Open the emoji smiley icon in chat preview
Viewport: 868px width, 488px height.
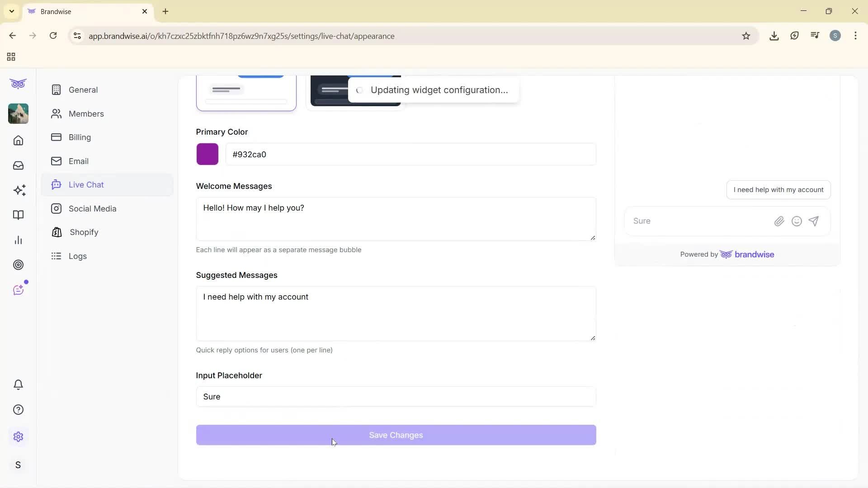coord(797,221)
